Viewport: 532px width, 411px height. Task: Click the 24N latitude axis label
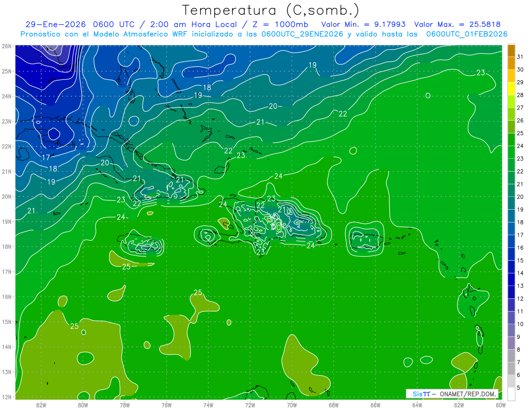pos(7,96)
